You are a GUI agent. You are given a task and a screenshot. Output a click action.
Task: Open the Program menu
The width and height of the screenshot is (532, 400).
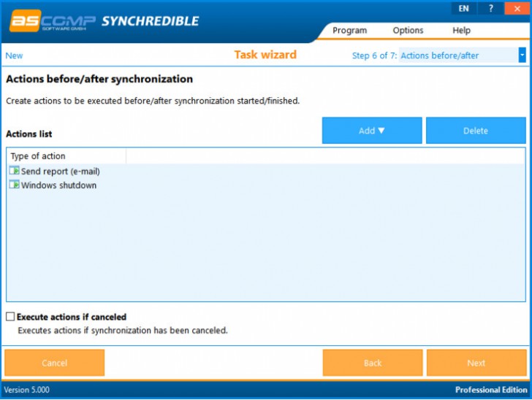click(x=349, y=31)
